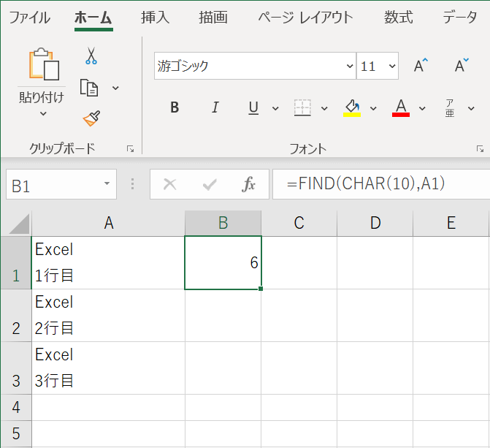This screenshot has height=448, width=490.
Task: Increase font size with A-up icon
Action: click(421, 66)
